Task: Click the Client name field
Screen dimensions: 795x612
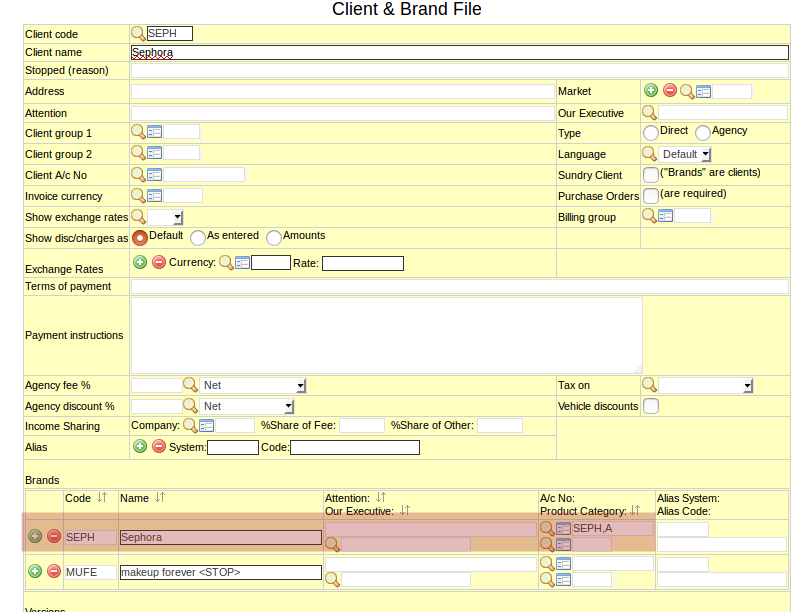Action: pos(459,52)
